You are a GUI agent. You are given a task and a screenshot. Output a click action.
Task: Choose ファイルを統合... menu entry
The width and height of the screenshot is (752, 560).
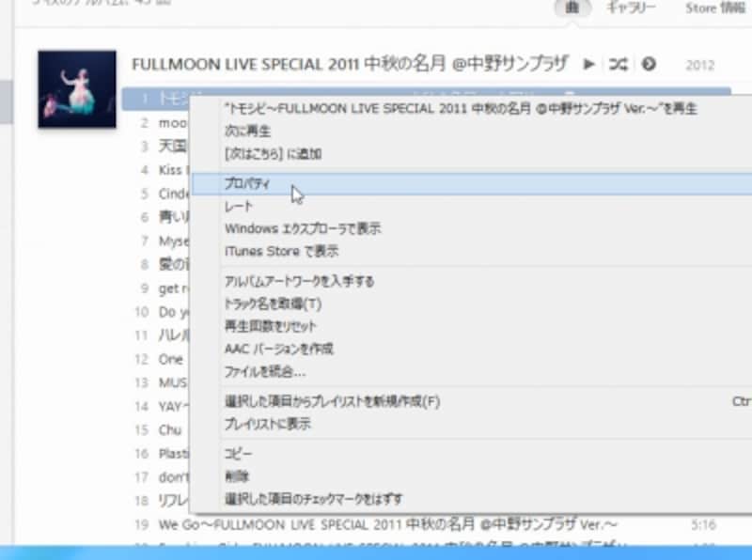tap(265, 371)
